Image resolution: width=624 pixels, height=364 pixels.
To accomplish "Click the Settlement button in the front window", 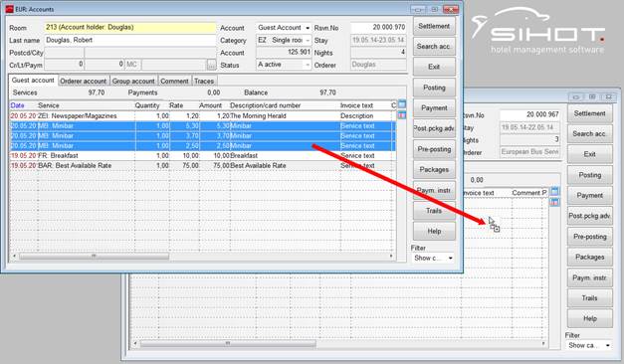I will point(434,26).
